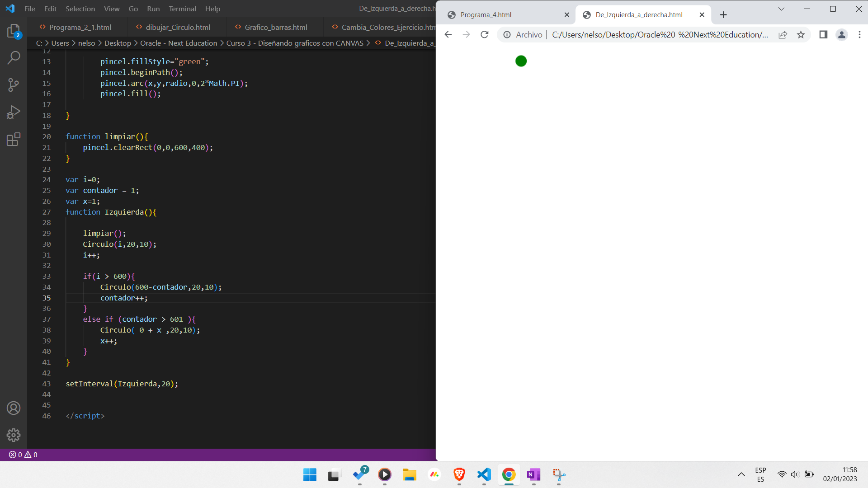868x488 pixels.
Task: Open the Run and Debug view
Action: (14, 112)
